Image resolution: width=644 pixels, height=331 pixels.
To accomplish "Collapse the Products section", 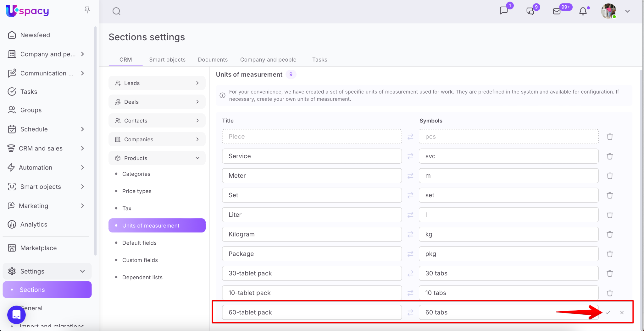I will pos(197,158).
